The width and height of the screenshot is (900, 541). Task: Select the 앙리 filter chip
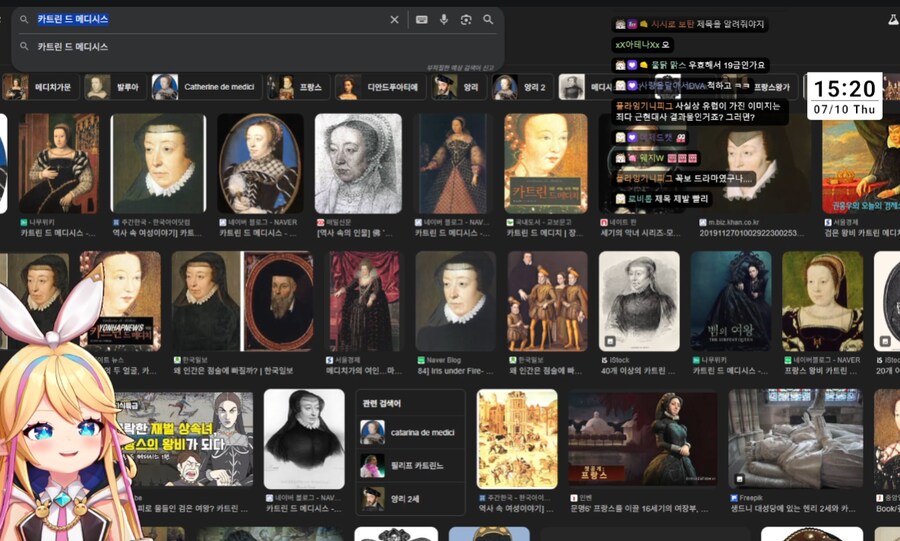click(458, 87)
